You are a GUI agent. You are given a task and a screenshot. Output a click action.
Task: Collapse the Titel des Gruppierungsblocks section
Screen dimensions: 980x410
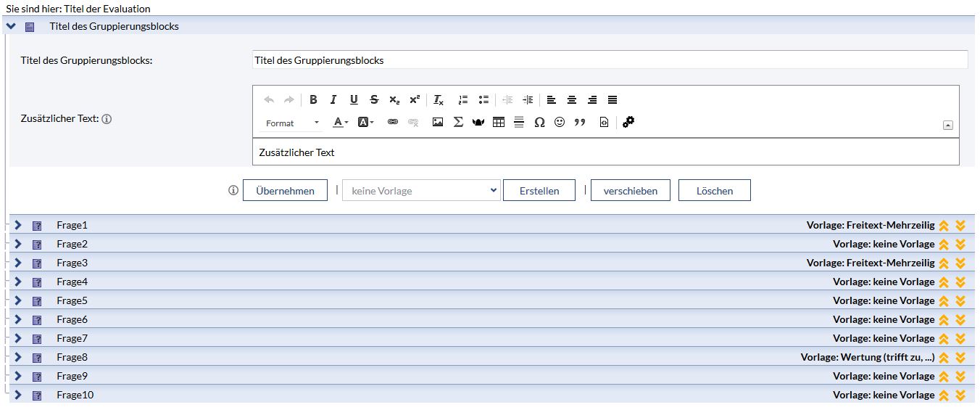point(11,26)
